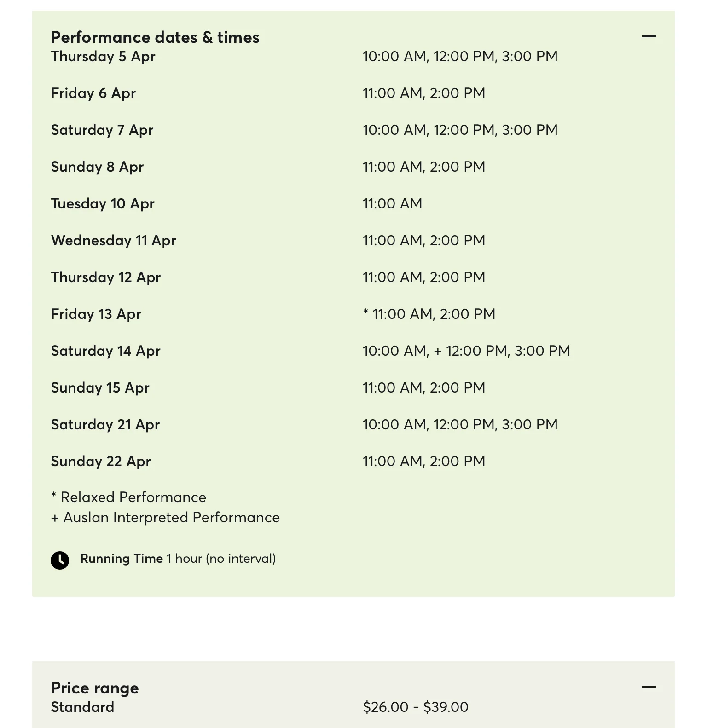Click the Relaxed Performance legend note
The height and width of the screenshot is (728, 707).
pos(128,497)
